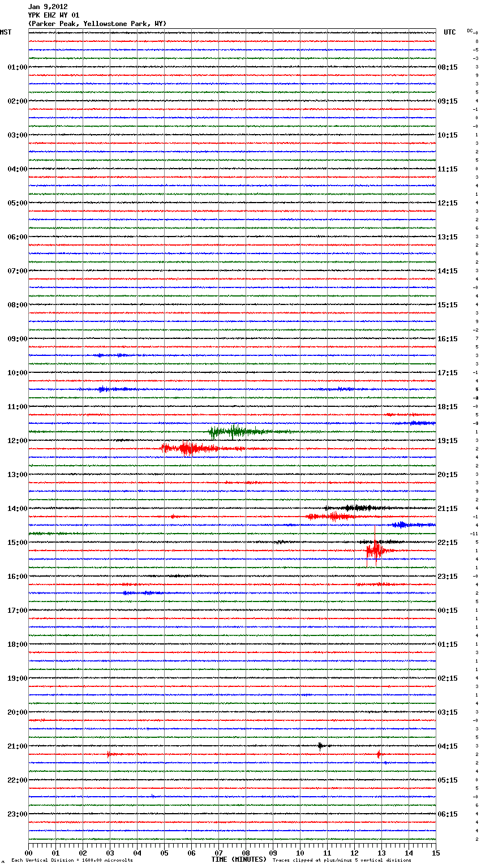Click the 14:15 UTC time label
The width and height of the screenshot is (481, 868).
[x=448, y=271]
